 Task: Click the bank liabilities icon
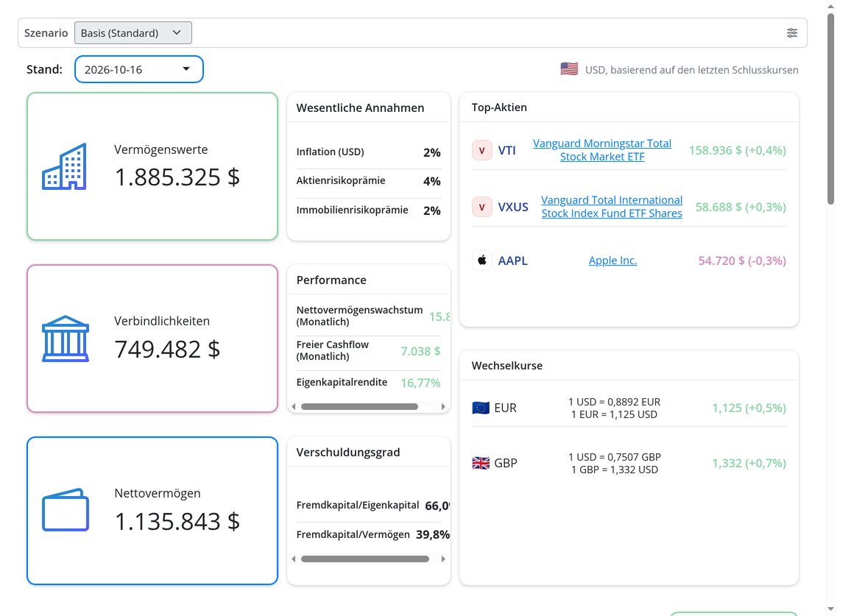coord(66,339)
